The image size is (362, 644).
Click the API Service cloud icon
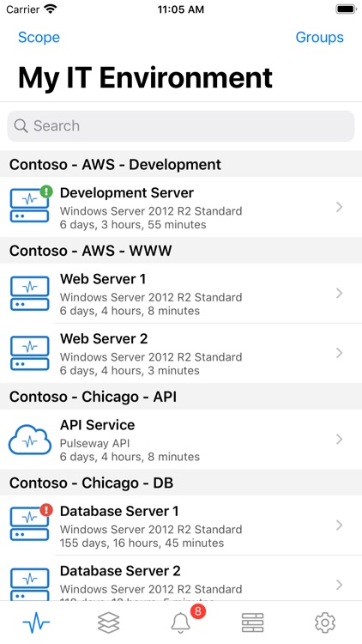30,440
